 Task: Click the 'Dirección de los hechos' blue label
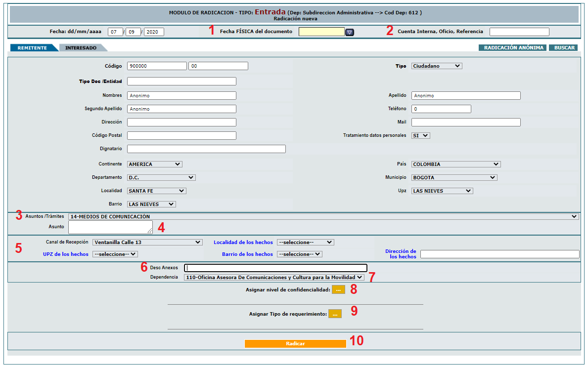coord(401,254)
